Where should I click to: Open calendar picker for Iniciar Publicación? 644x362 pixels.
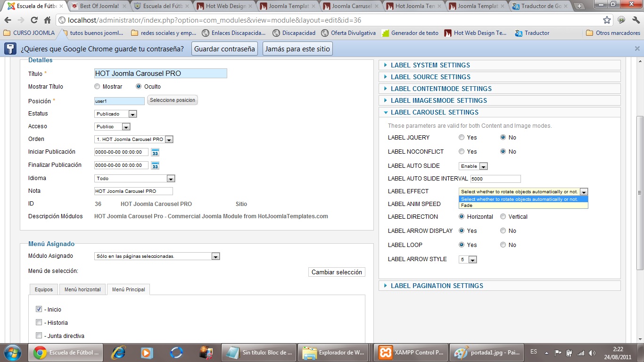(x=155, y=152)
